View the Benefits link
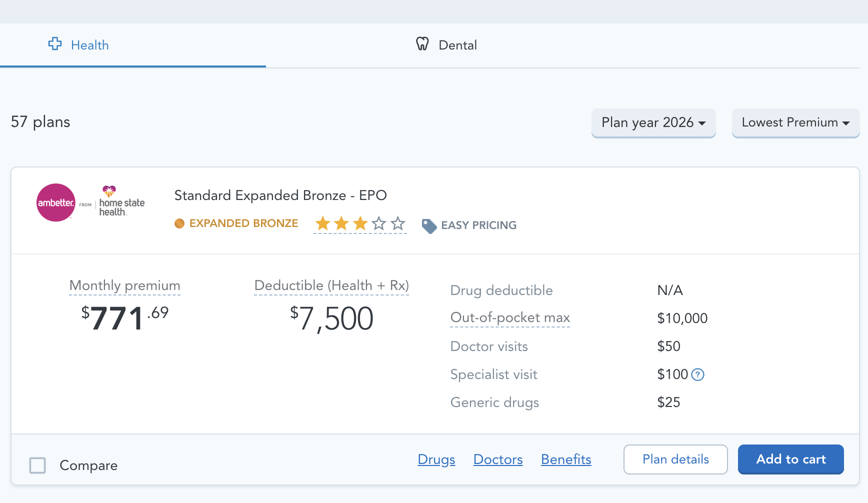Image resolution: width=868 pixels, height=503 pixels. (x=565, y=459)
